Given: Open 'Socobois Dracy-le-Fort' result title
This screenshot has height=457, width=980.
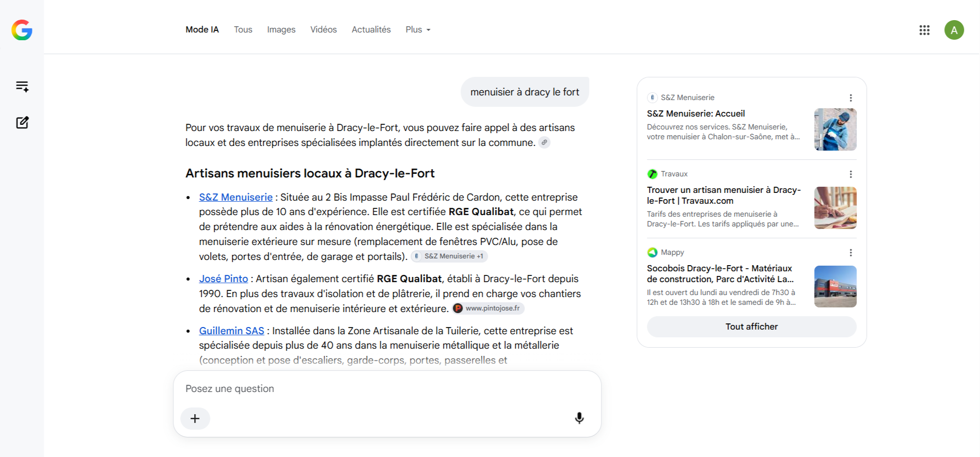Looking at the screenshot, I should click(720, 274).
